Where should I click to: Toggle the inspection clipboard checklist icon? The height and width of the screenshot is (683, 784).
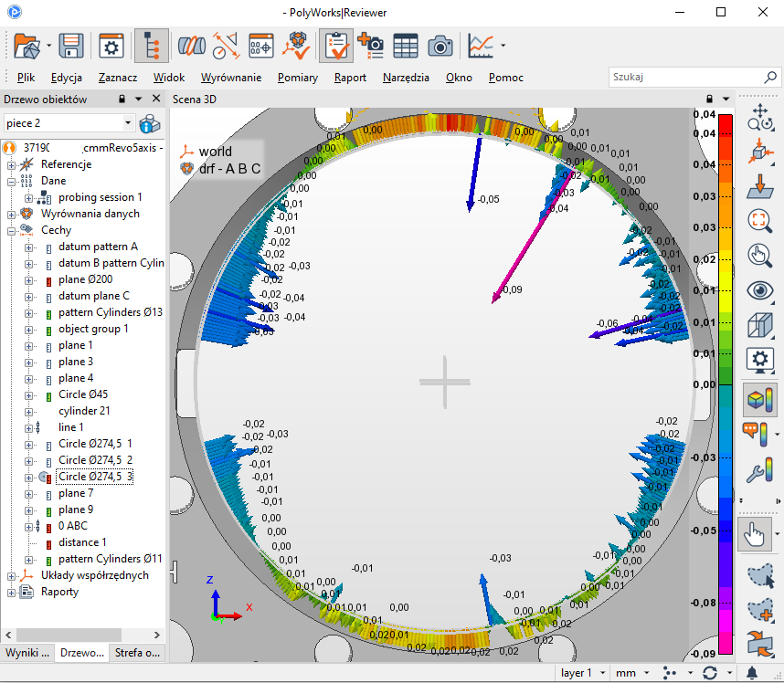pos(336,46)
